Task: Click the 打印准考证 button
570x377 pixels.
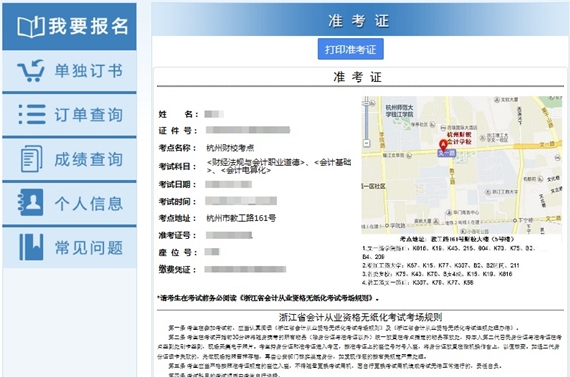Action: point(350,49)
